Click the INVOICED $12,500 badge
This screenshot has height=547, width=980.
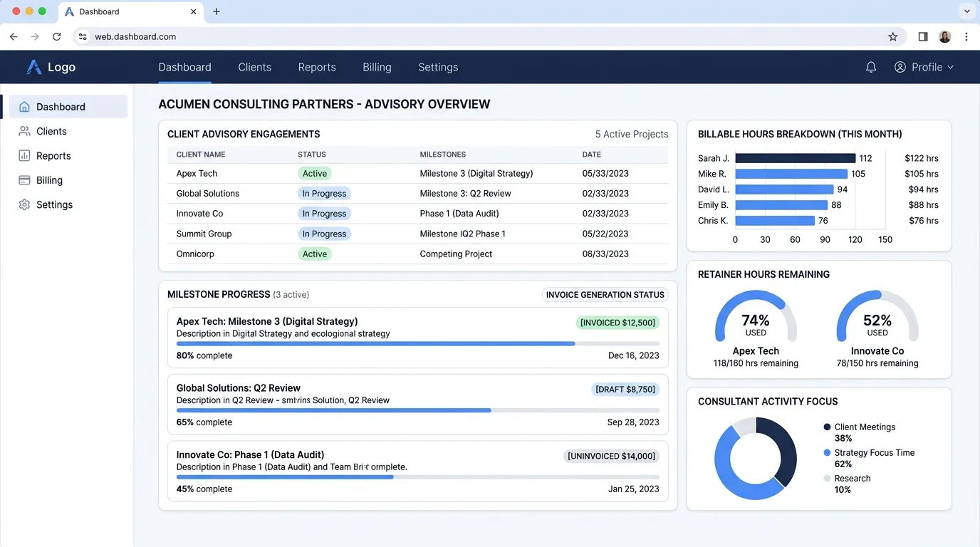pyautogui.click(x=617, y=323)
